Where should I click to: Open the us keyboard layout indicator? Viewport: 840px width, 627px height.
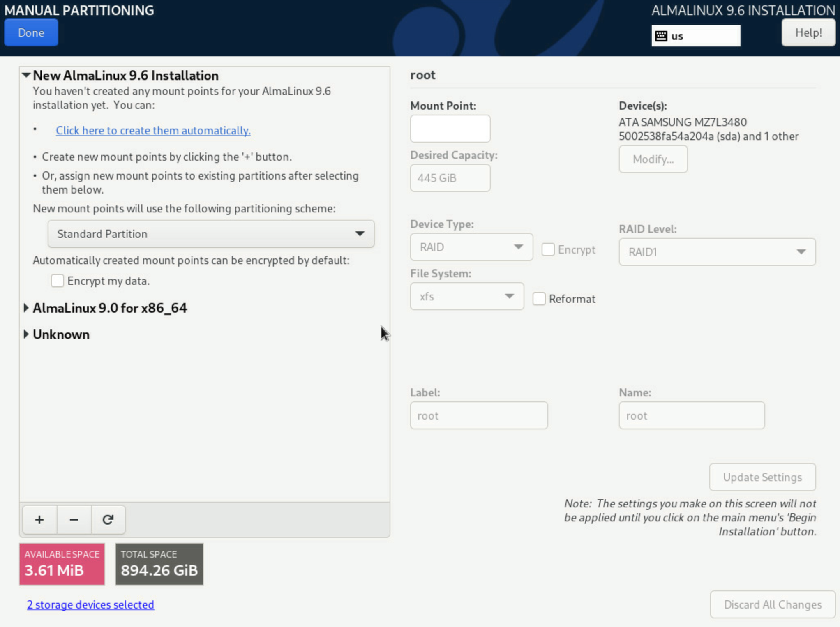pos(696,36)
